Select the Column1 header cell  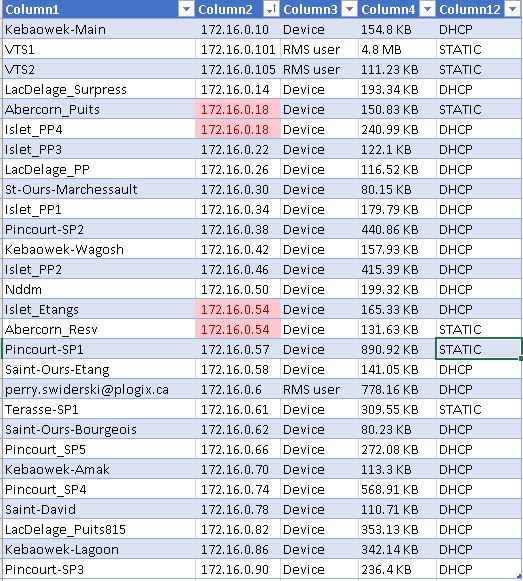pos(99,9)
